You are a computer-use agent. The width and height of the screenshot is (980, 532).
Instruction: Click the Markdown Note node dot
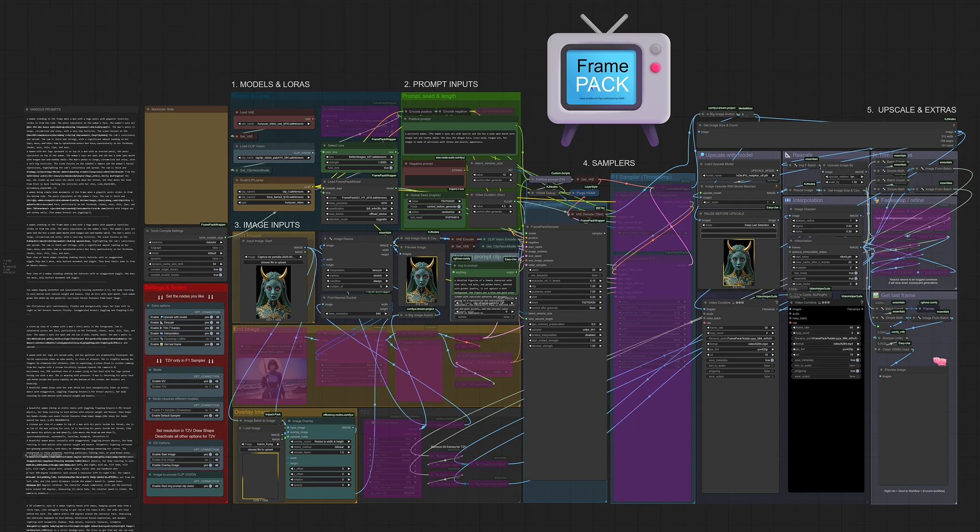pos(148,110)
